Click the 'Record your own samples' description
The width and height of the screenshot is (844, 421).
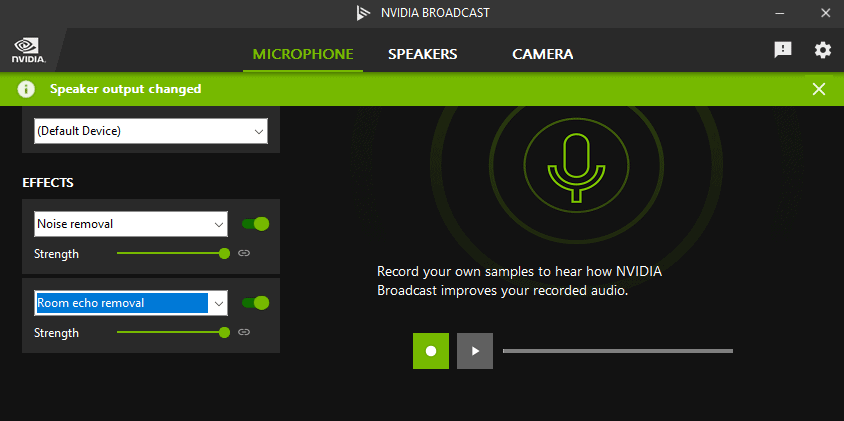pos(519,281)
